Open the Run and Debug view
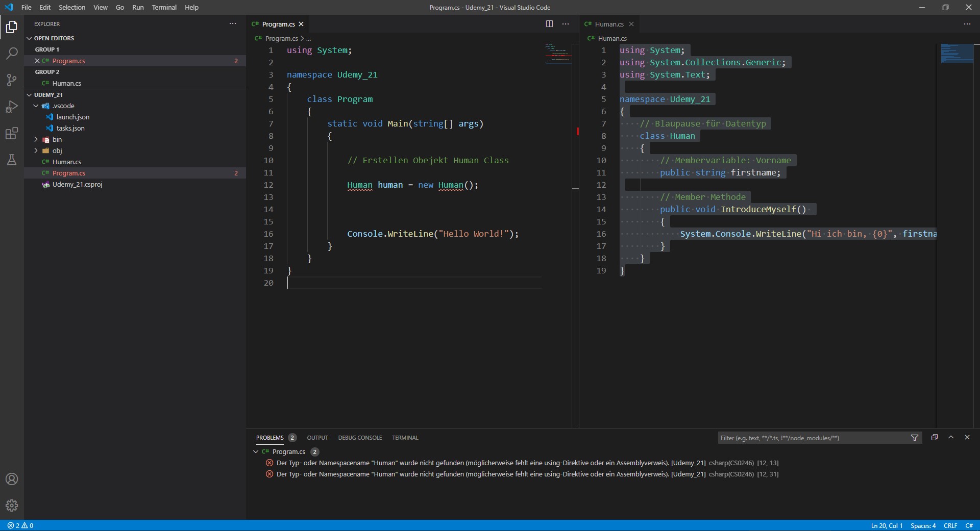Screen dimensions: 980x531 pos(12,107)
